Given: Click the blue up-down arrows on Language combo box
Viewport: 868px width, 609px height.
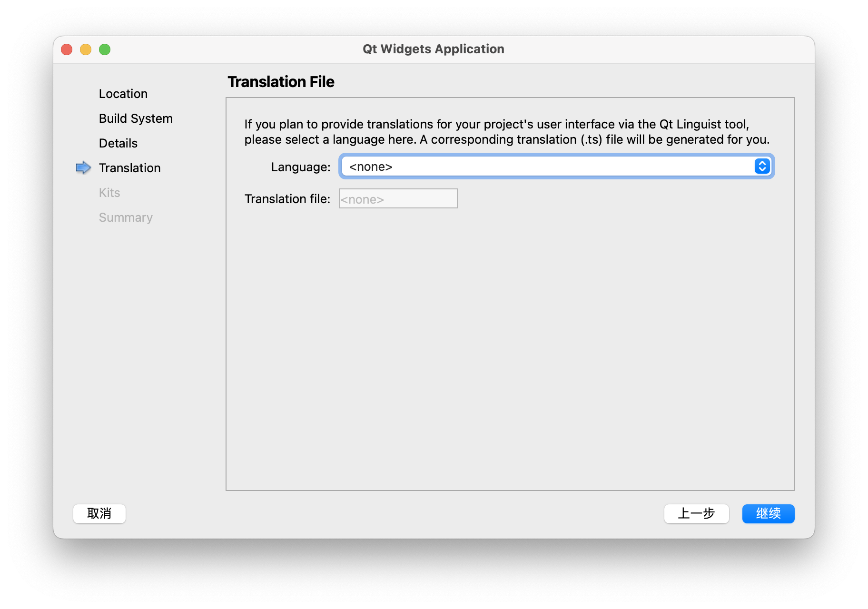Looking at the screenshot, I should coord(762,167).
